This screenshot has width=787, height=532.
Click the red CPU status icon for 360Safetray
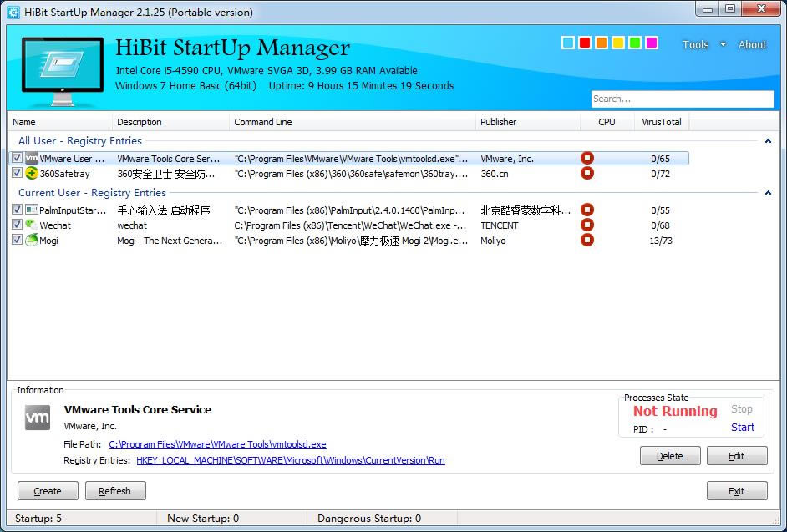tap(587, 173)
